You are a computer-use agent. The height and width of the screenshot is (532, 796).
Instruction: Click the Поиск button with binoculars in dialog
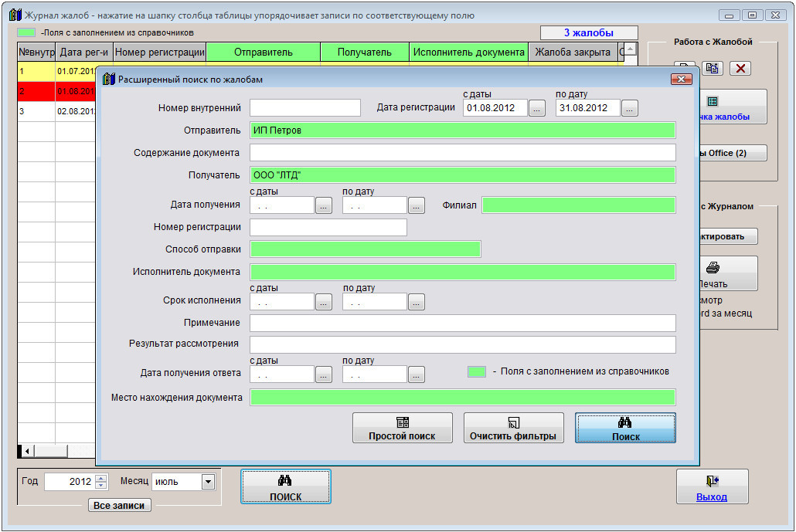click(625, 428)
